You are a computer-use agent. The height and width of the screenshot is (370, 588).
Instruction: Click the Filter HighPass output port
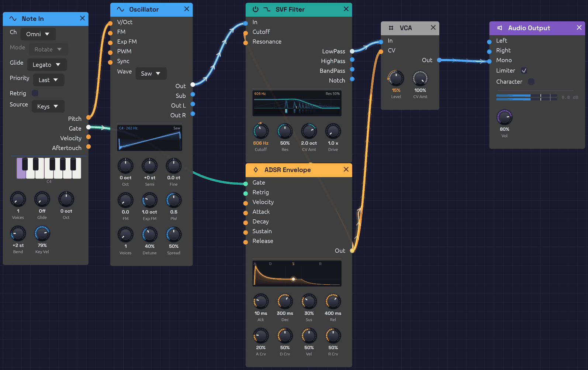pyautogui.click(x=352, y=60)
